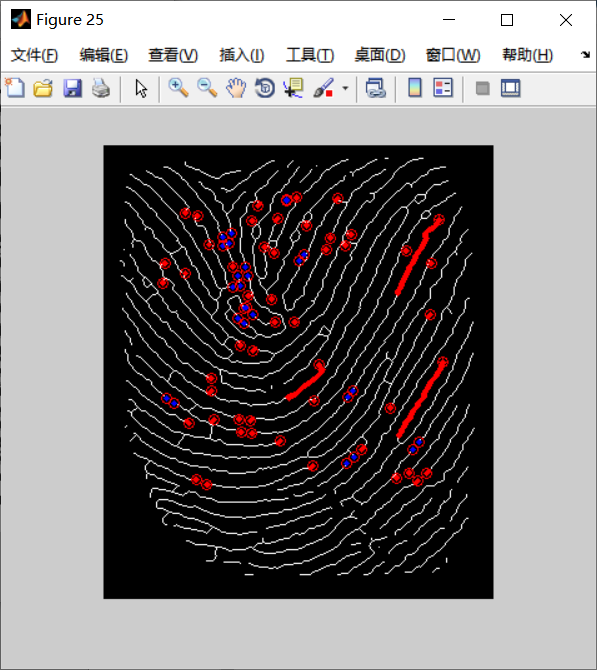Viewport: 597px width, 670px height.
Task: Open the 工具(T) menu
Action: 310,55
